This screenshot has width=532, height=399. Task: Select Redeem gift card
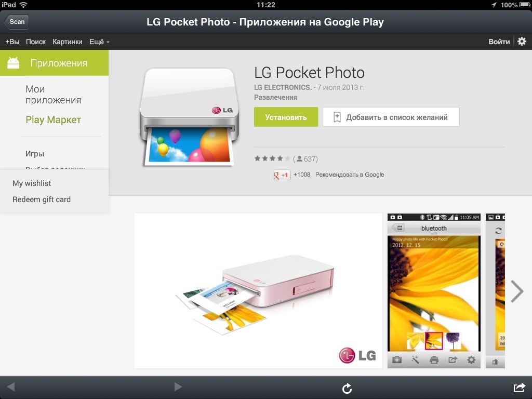click(x=42, y=199)
